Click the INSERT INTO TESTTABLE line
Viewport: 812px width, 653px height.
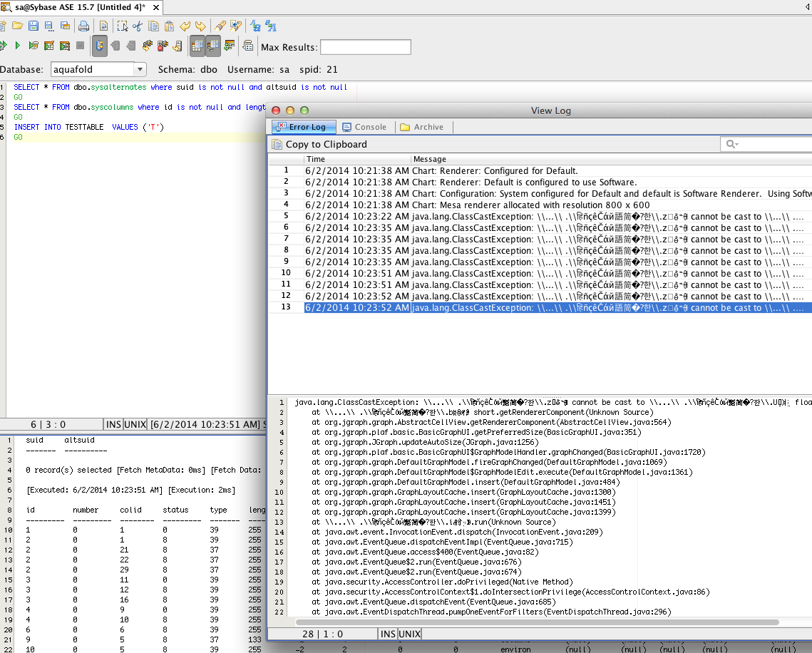tap(88, 127)
